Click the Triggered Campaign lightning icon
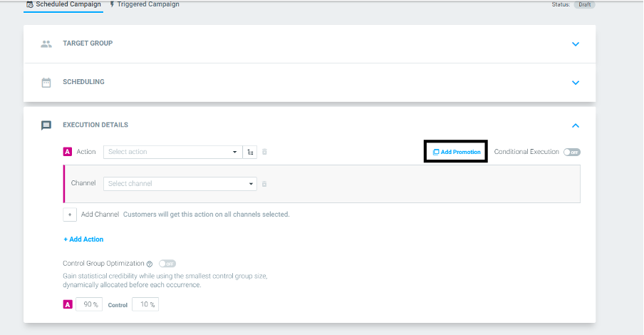Viewport: 644px width, 335px height. [112, 4]
